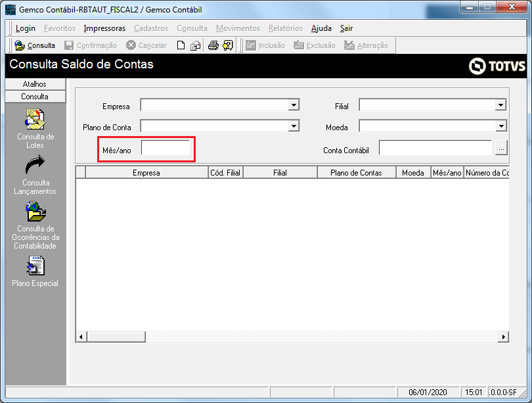Click the Cód. Filial column header
Image resolution: width=532 pixels, height=403 pixels.
pyautogui.click(x=225, y=172)
